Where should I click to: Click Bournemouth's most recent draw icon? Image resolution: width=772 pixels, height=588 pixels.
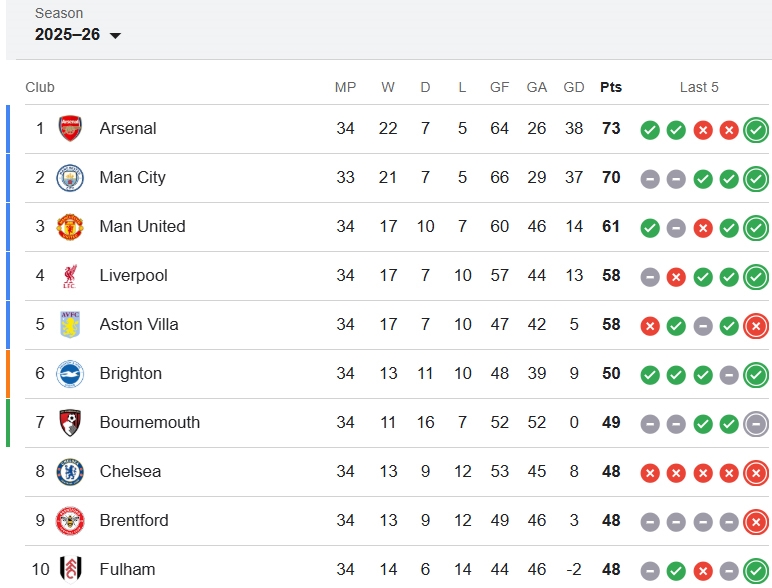756,423
